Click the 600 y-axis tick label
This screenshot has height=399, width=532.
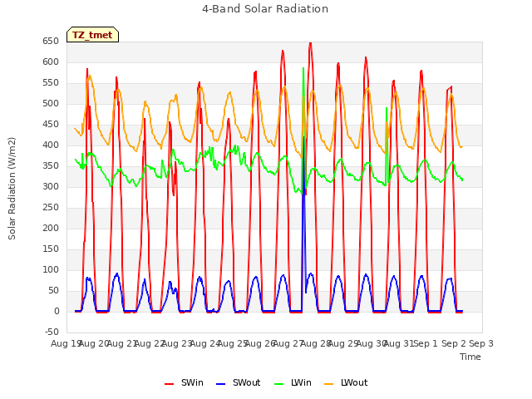[51, 62]
